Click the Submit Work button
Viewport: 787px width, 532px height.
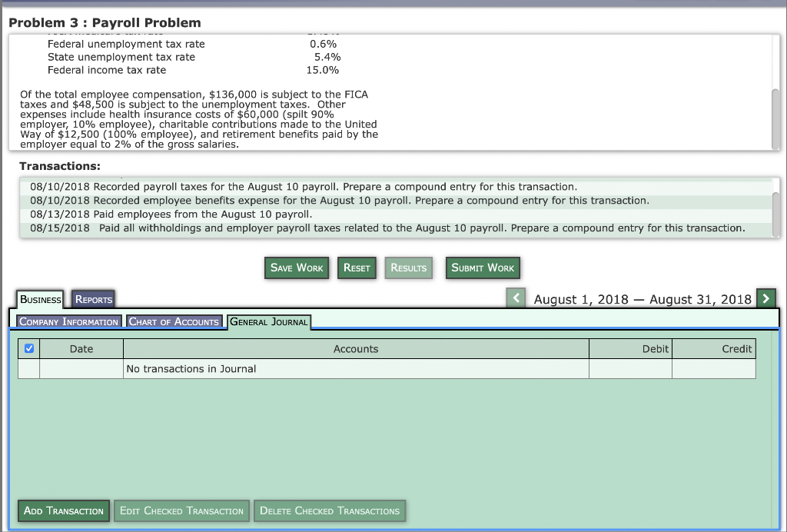point(482,268)
